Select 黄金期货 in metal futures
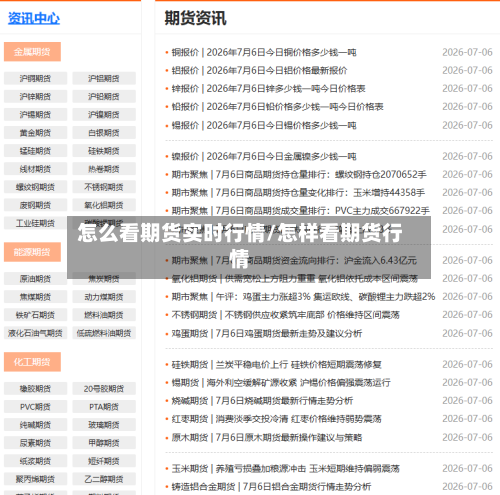The image size is (500, 495). pos(35,133)
